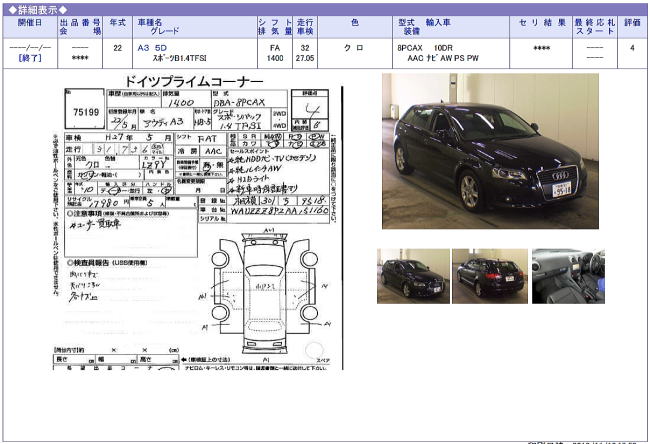
Task: Select the 詳細表示 header title
Action: (x=38, y=10)
